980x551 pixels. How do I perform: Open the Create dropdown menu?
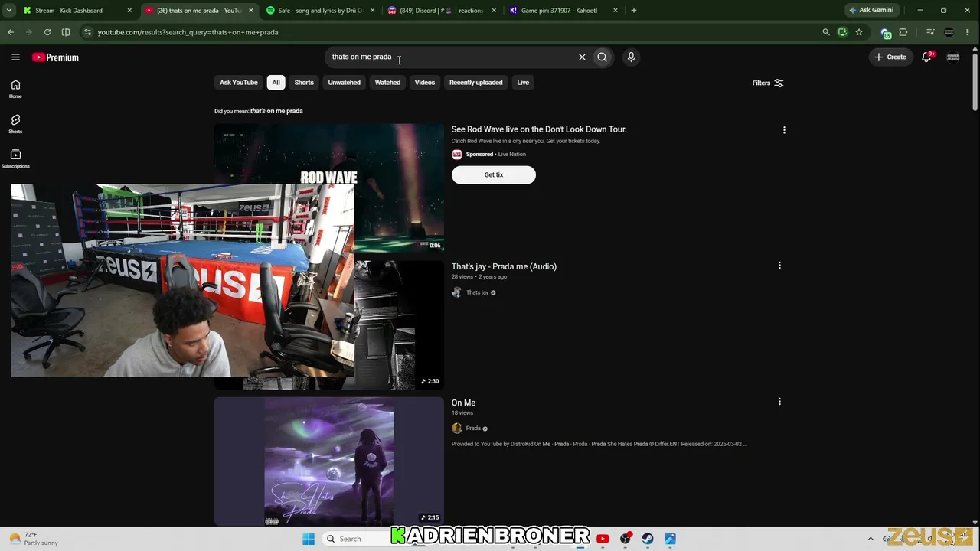click(x=890, y=57)
